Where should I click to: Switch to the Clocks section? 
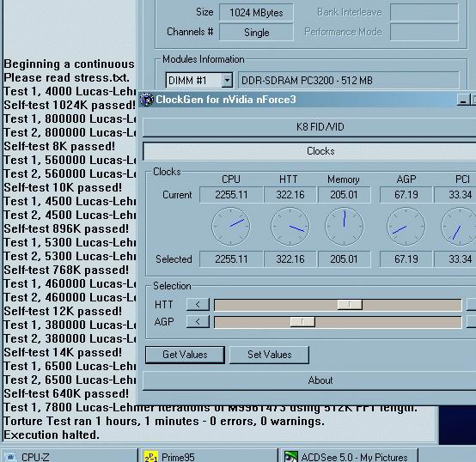tap(309, 151)
